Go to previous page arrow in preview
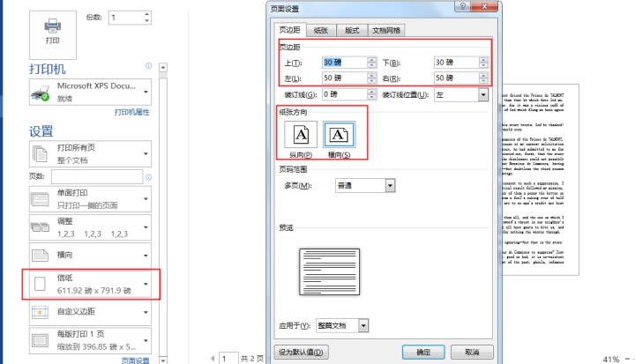This screenshot has height=364, width=635. (213, 359)
